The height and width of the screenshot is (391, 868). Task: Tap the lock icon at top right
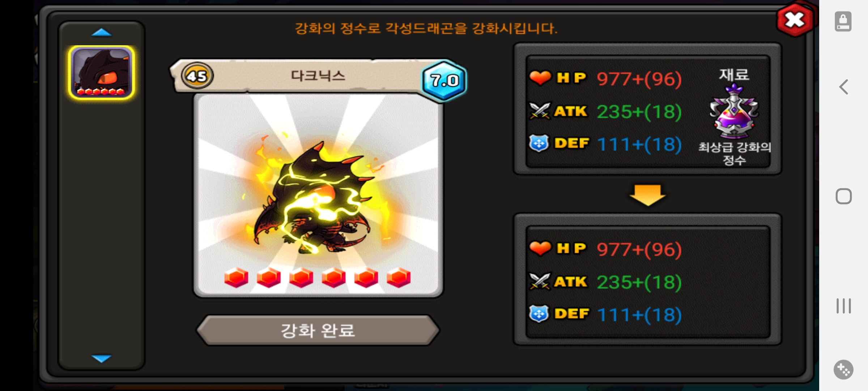click(x=843, y=22)
